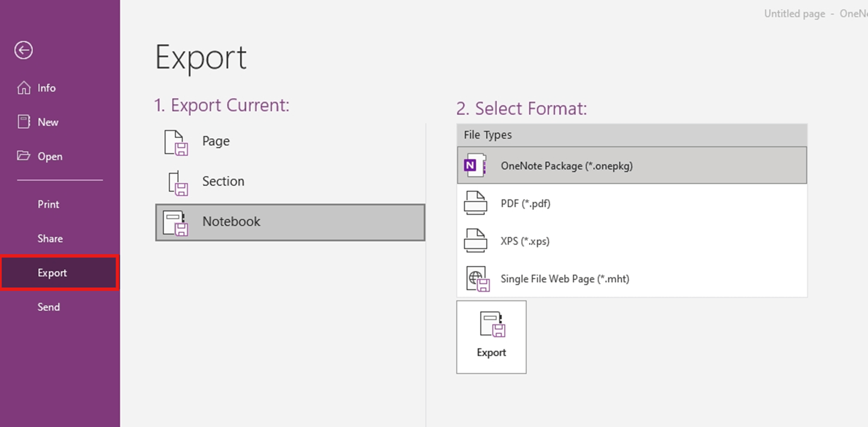
Task: Open the Print menu item
Action: pyautogui.click(x=48, y=204)
